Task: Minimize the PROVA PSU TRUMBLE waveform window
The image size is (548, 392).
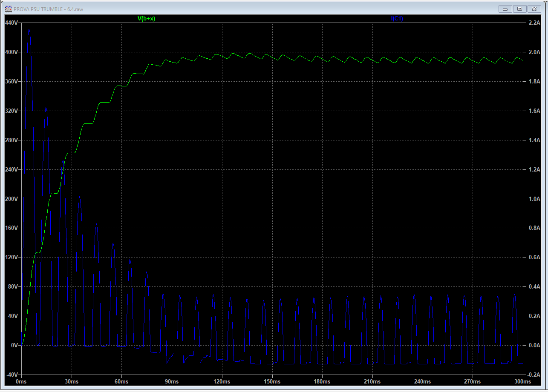Action: tap(506, 9)
